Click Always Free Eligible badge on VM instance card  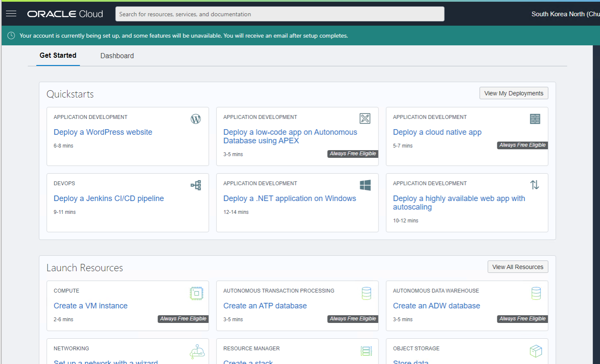183,319
